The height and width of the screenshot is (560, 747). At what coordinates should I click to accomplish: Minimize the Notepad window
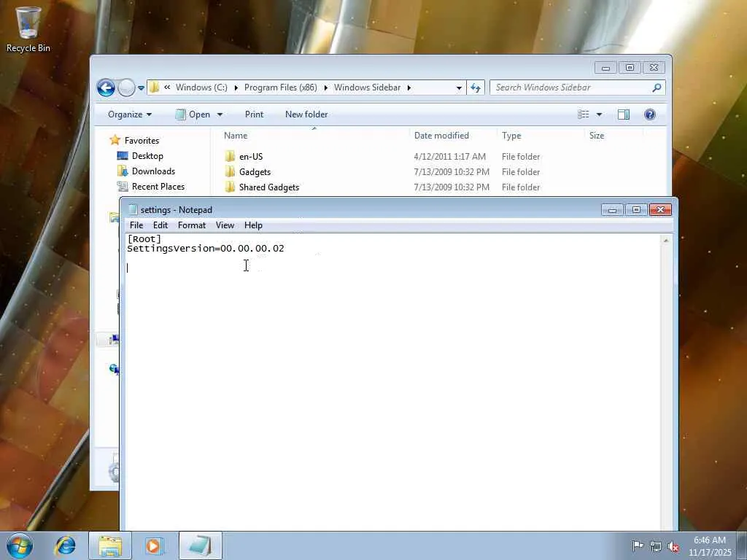point(612,210)
